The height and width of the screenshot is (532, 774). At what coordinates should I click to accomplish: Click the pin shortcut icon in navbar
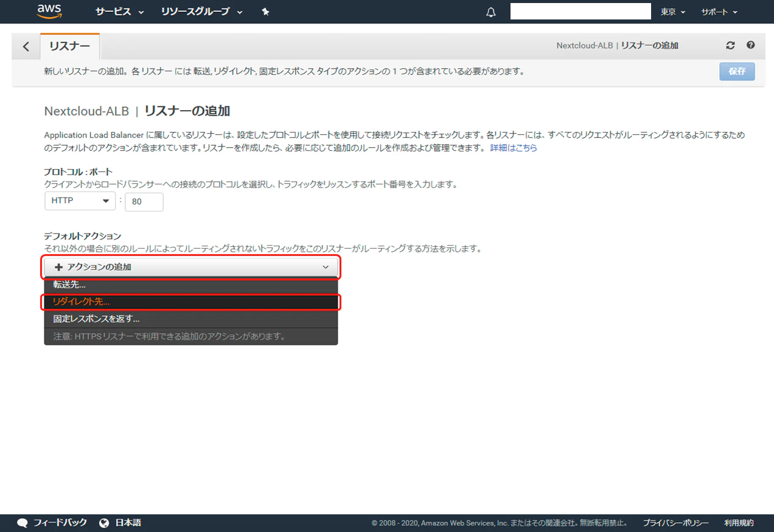(x=265, y=12)
